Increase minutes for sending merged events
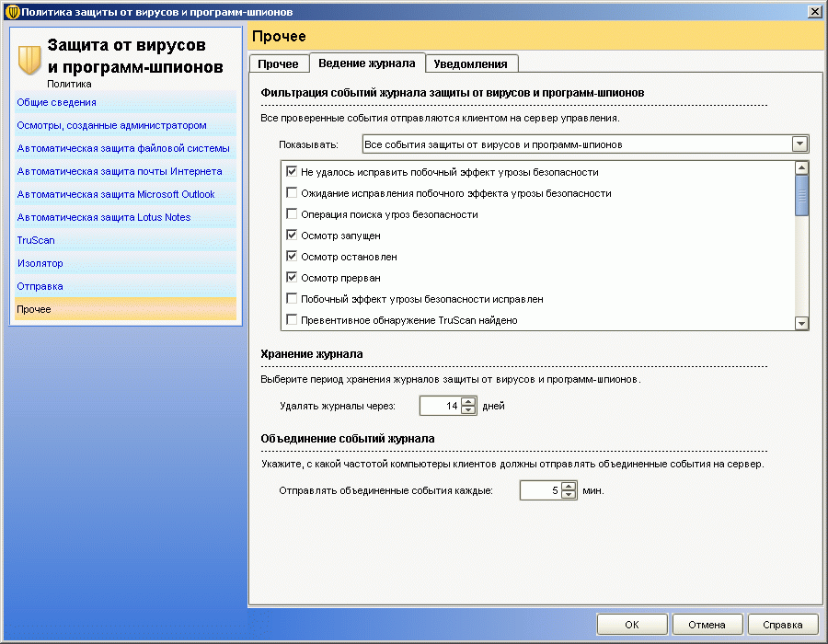 point(569,486)
